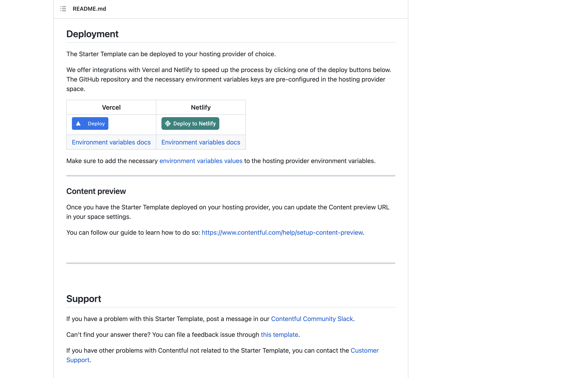Click the Vercel triangle logo icon

(x=78, y=123)
